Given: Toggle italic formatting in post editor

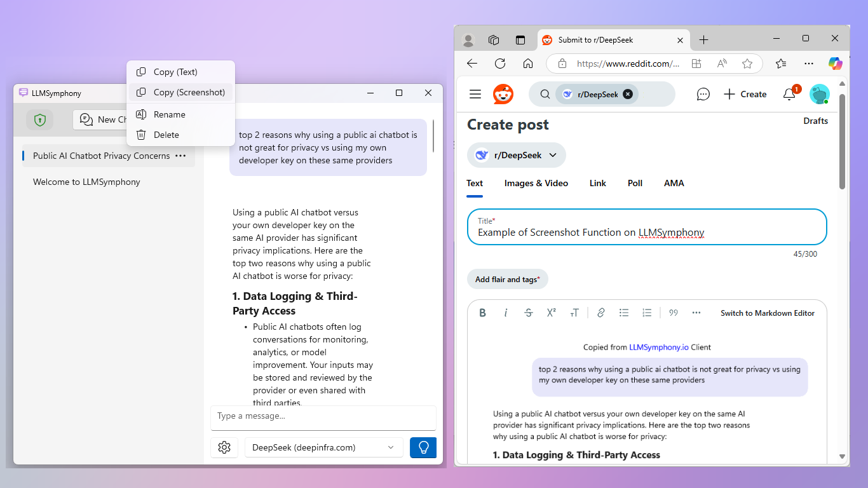Looking at the screenshot, I should pyautogui.click(x=506, y=313).
